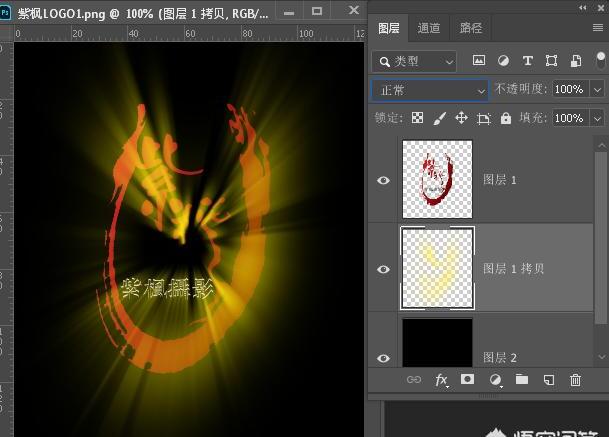Lock transparent pixels icon
The height and width of the screenshot is (437, 609).
pos(418,118)
